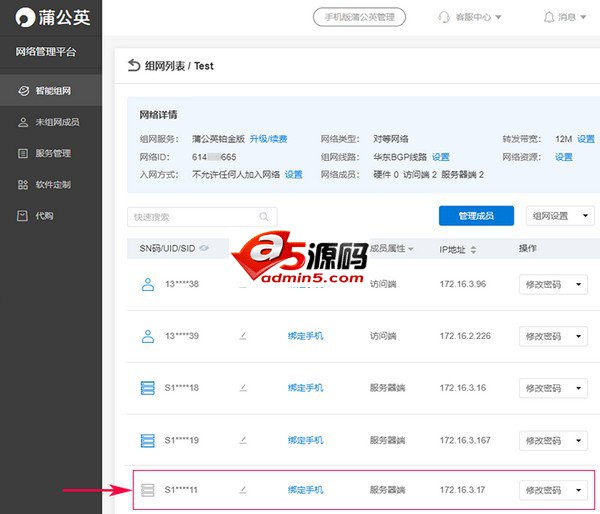Click the 消息 bell icon
Screen dimensions: 600x514
pyautogui.click(x=549, y=17)
